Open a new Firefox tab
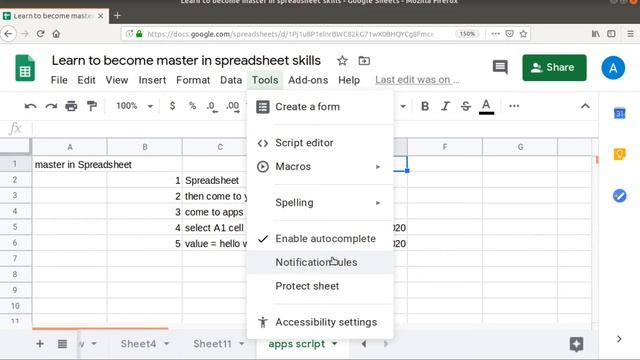 (x=118, y=16)
